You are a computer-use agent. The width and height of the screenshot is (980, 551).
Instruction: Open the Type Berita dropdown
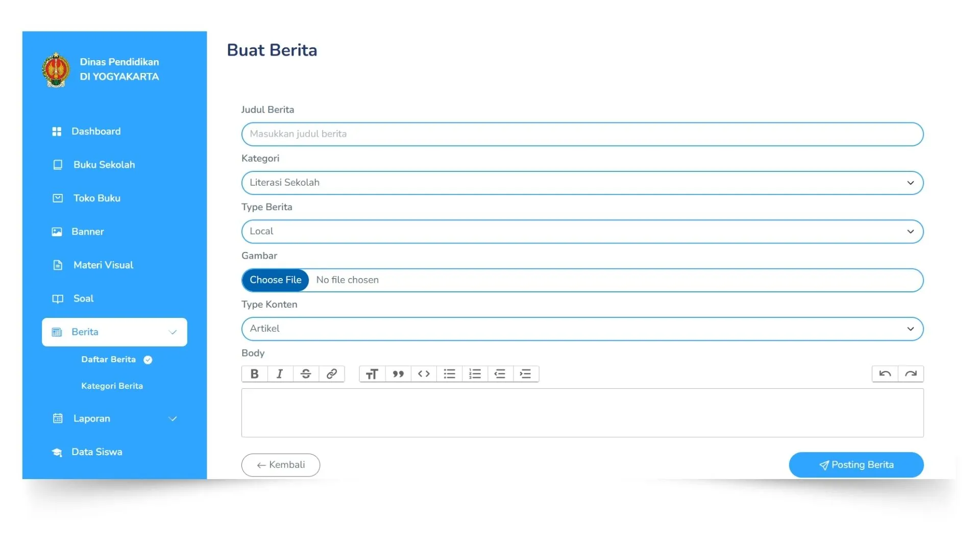pyautogui.click(x=582, y=232)
